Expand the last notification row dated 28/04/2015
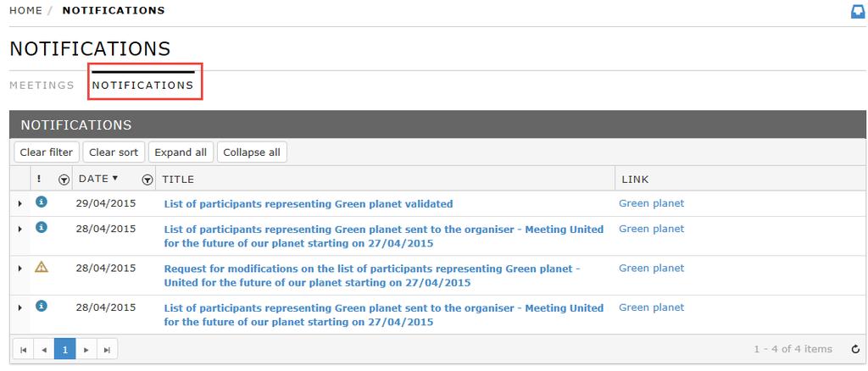Image resolution: width=868 pixels, height=371 pixels. click(20, 307)
